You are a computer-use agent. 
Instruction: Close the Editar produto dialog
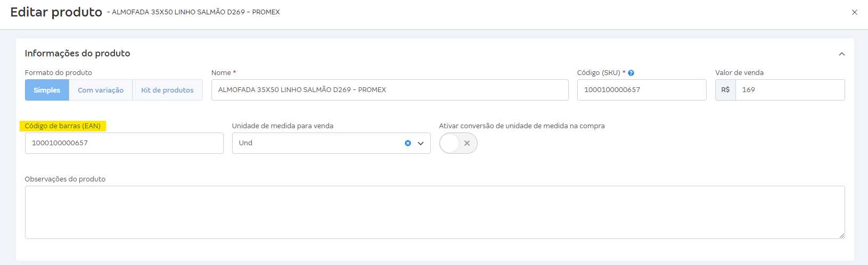click(x=855, y=12)
